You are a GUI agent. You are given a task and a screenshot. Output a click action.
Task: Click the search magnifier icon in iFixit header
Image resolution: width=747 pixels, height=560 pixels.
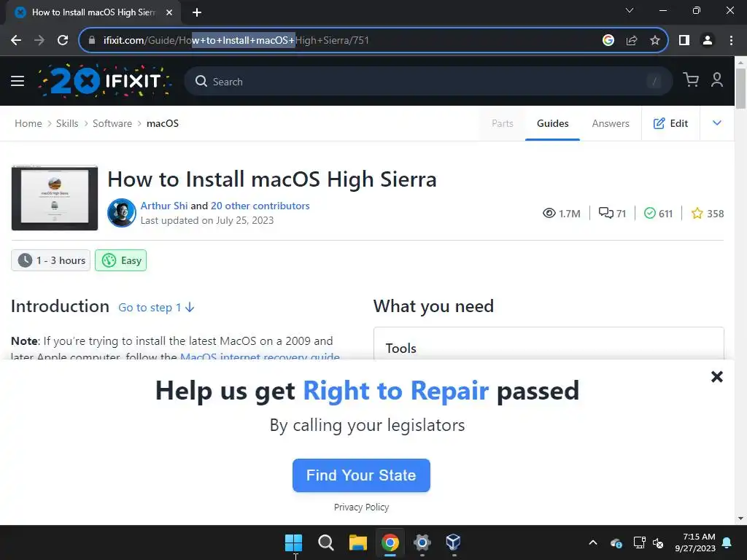coord(201,82)
